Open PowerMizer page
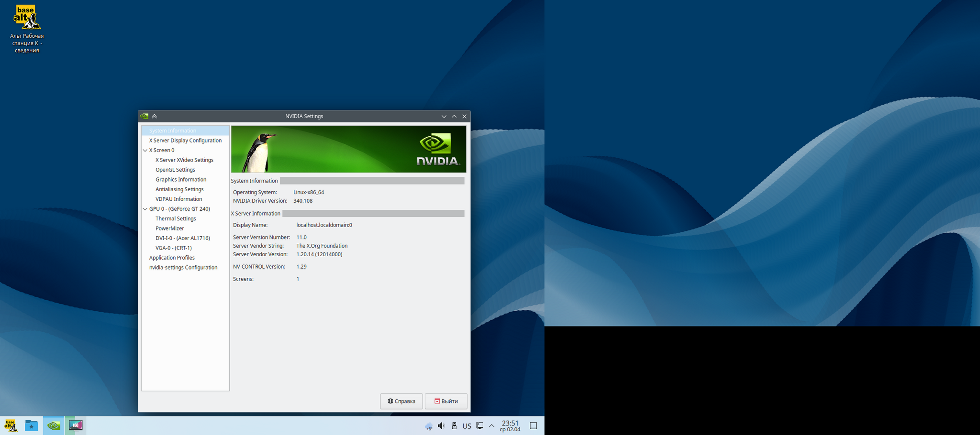980x435 pixels. tap(169, 228)
